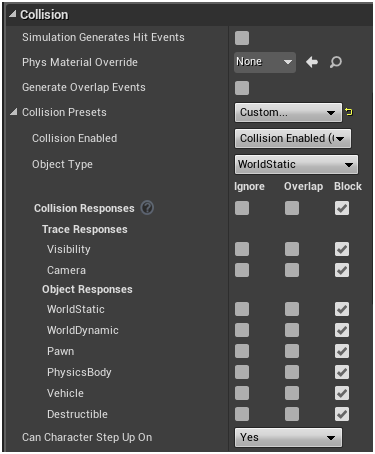Set all Collision Responses to Ignore
375x454 pixels.
[x=242, y=208]
